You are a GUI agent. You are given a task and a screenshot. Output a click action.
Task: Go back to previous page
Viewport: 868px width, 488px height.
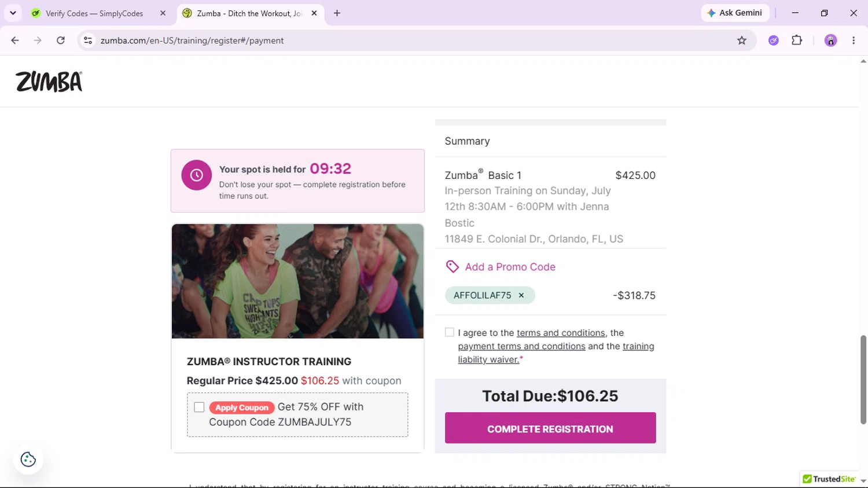click(15, 41)
